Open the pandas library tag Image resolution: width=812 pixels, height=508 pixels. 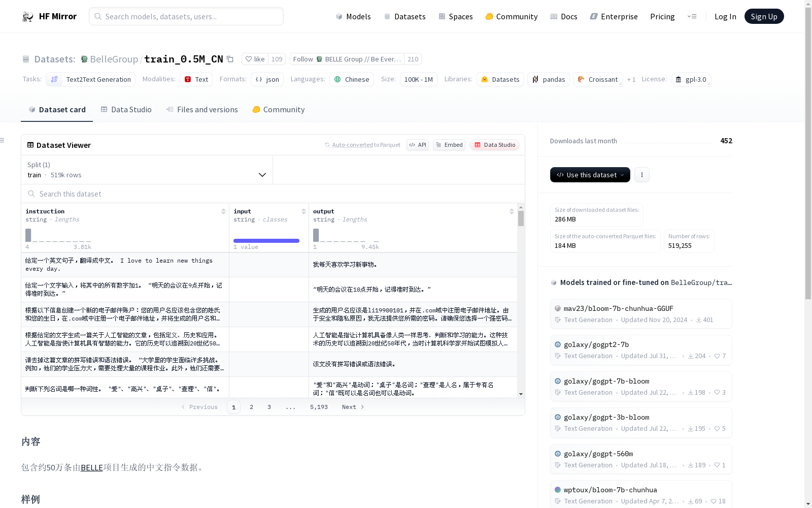click(548, 79)
